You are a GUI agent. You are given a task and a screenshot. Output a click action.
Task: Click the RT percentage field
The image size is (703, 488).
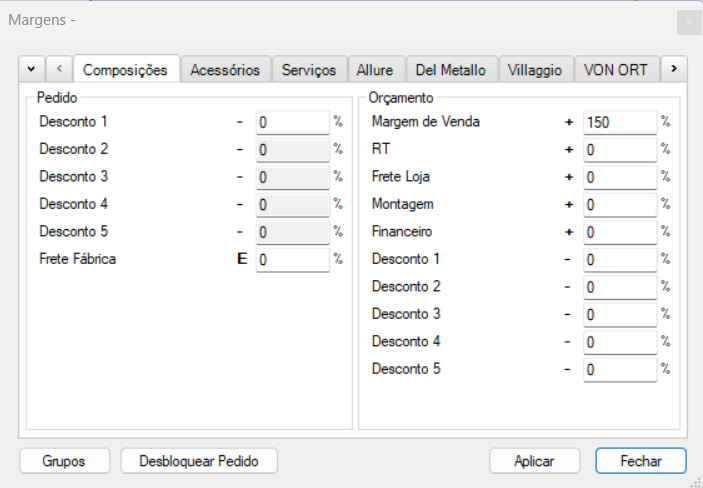[x=620, y=150]
